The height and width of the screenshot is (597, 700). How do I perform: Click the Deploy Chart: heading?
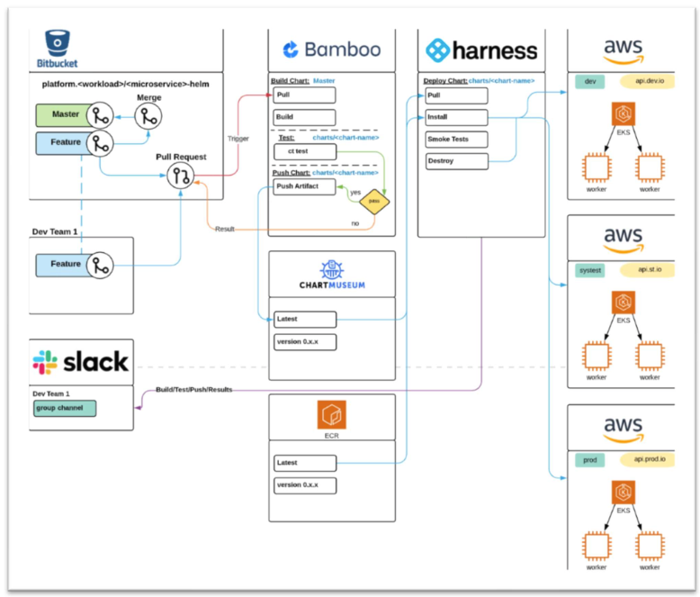(x=445, y=81)
